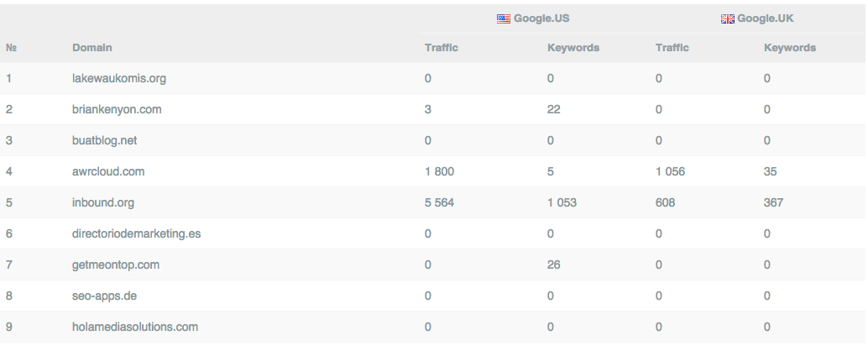
Task: Select the buatblog.net domain
Action: (x=104, y=140)
